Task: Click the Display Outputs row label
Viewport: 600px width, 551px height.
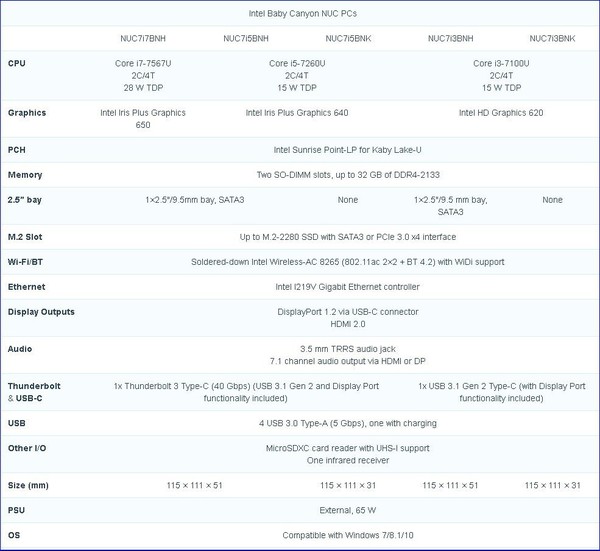Action: pyautogui.click(x=41, y=312)
